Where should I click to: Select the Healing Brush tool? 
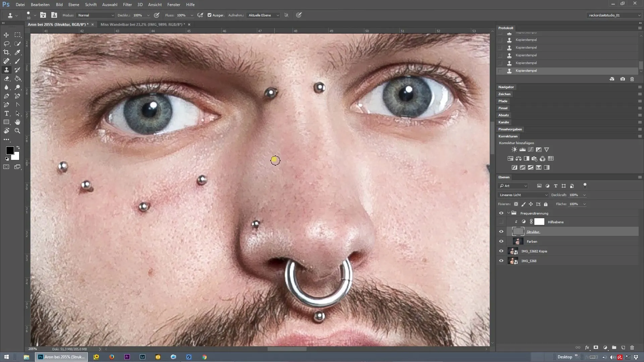[x=6, y=61]
